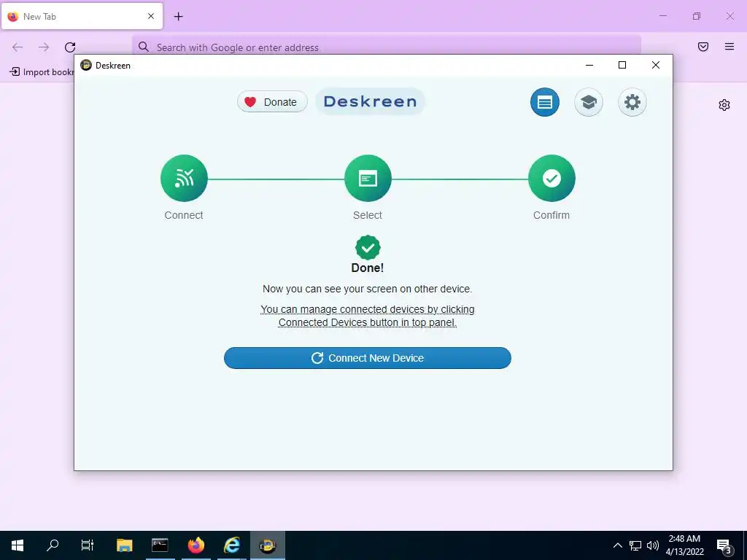Select the Connect step circle icon
Image resolution: width=747 pixels, height=560 pixels.
pos(184,178)
